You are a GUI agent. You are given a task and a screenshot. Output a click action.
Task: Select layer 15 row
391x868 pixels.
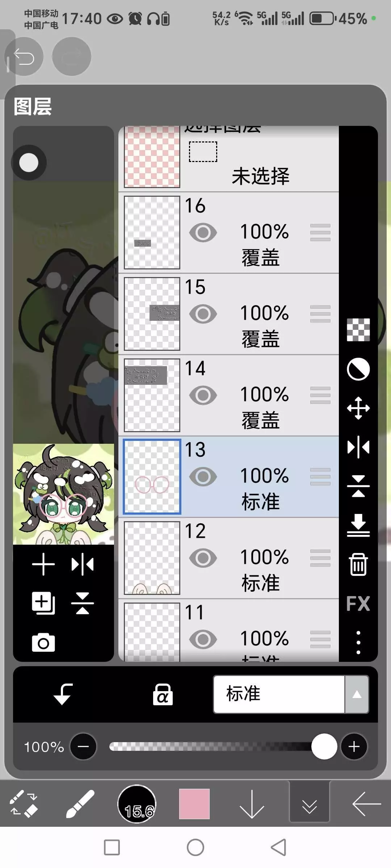(x=229, y=314)
